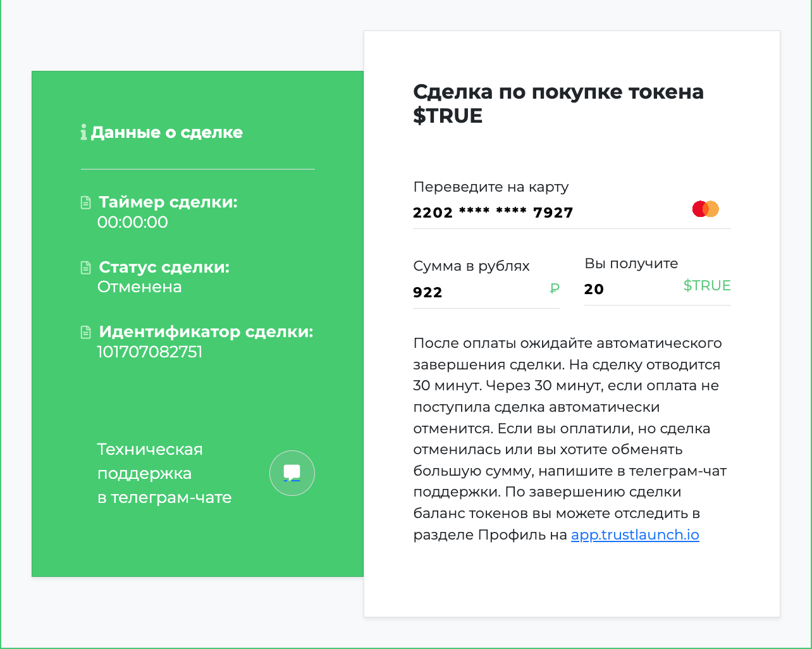Viewport: 812px width, 649px height.
Task: Click the ruble sign in the amount field
Action: click(555, 288)
